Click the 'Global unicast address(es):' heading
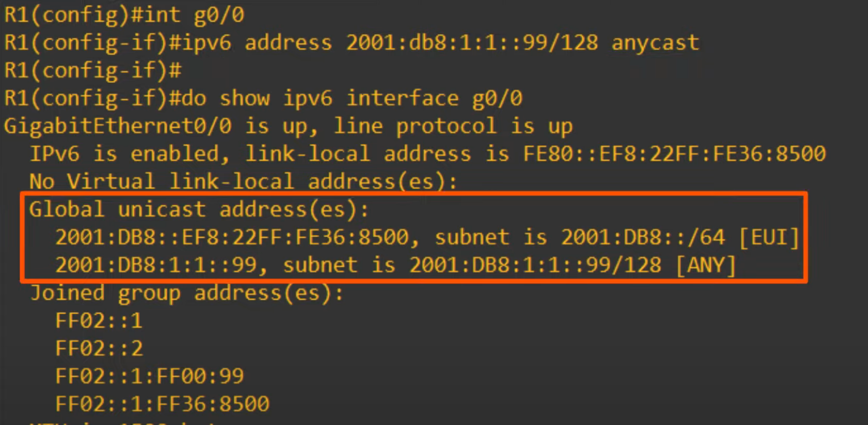The height and width of the screenshot is (425, 868). coord(199,210)
